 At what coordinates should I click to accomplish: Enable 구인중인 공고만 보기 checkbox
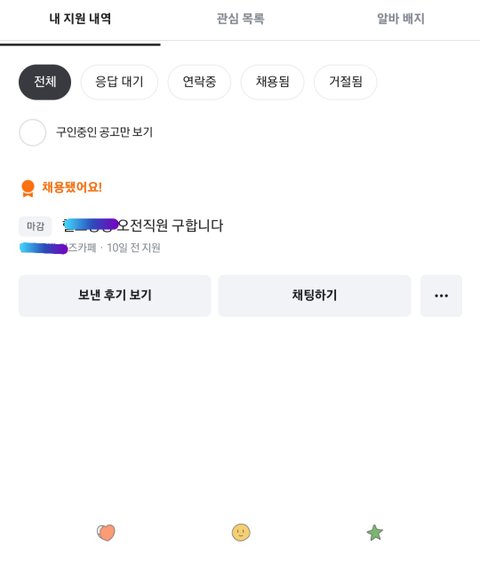click(x=33, y=132)
